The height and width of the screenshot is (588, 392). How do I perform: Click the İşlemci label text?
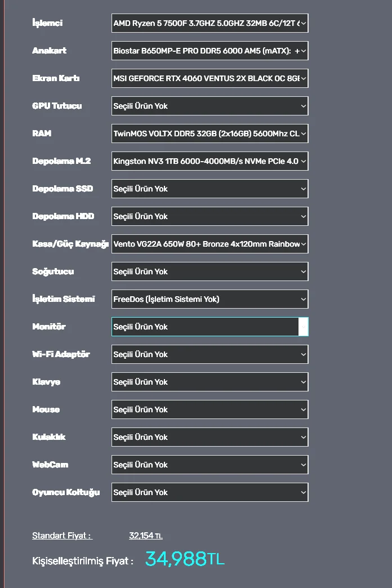(x=47, y=23)
